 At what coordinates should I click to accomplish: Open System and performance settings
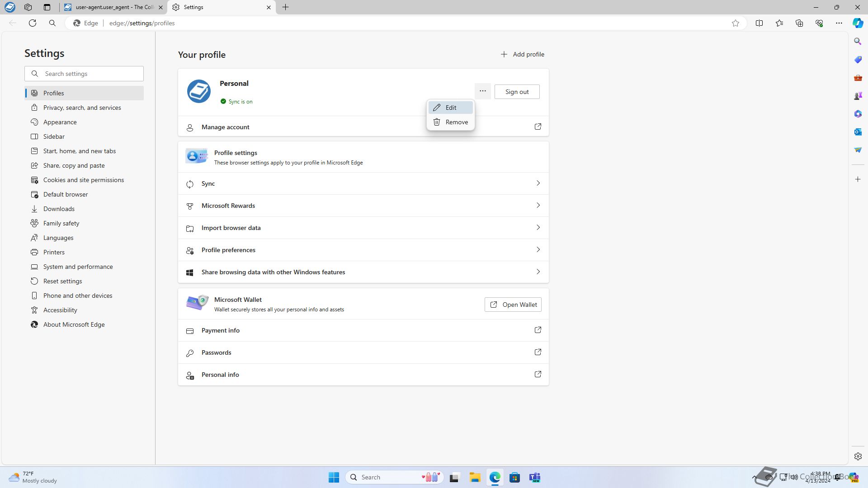[84, 267]
